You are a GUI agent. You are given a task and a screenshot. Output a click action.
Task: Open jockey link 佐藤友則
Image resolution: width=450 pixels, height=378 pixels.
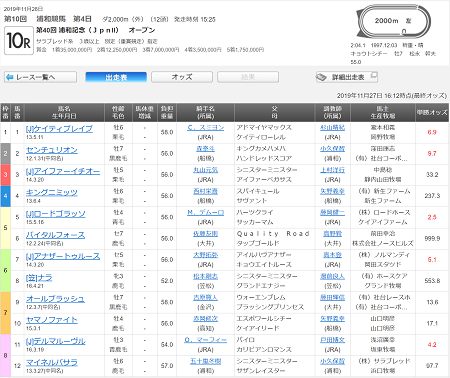click(x=205, y=234)
